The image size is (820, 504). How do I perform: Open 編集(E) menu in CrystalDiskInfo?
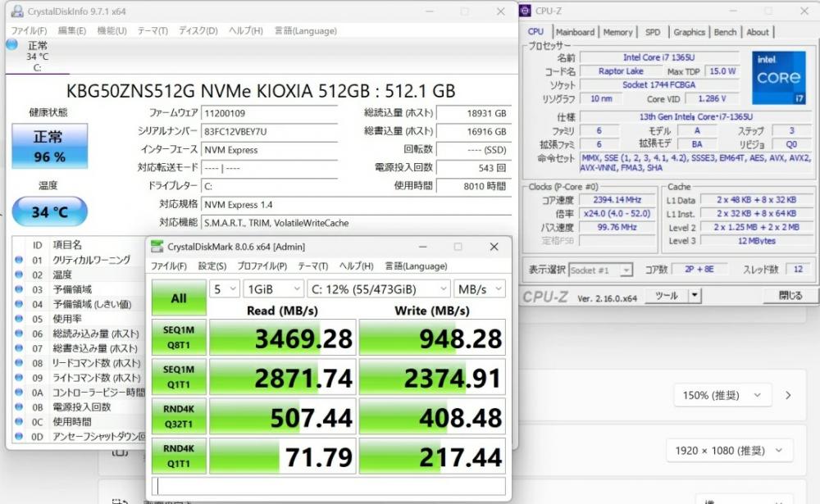71,31
